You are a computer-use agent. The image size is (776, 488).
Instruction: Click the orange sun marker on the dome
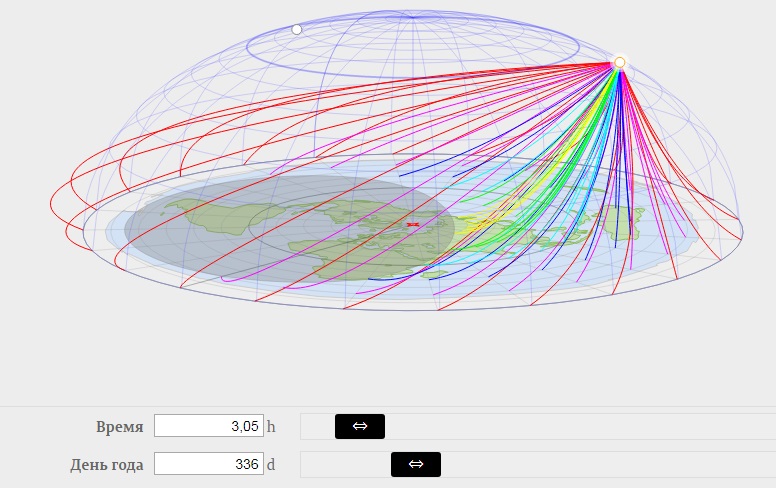620,62
